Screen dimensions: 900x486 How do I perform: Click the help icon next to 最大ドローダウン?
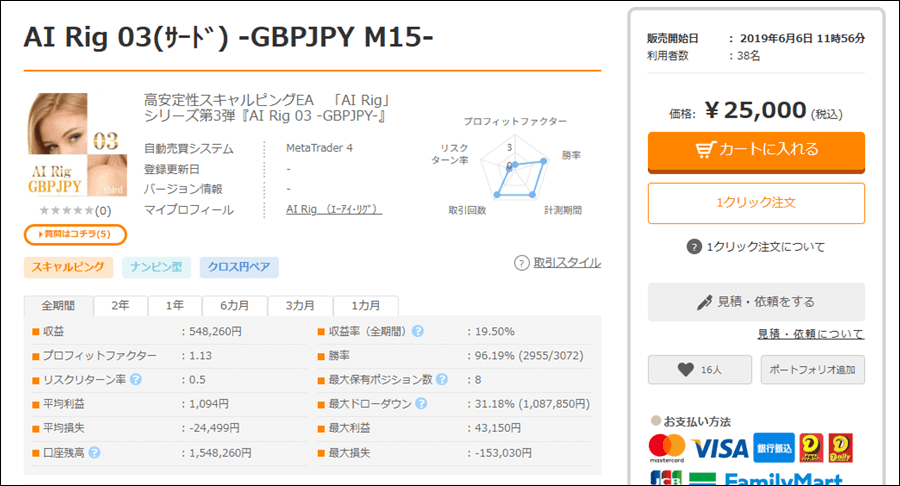click(421, 403)
